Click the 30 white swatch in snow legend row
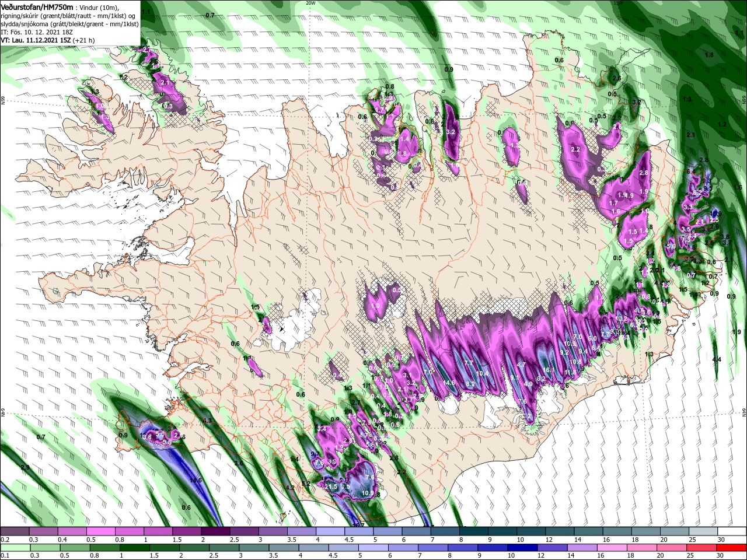The width and height of the screenshot is (747, 560). [731, 531]
